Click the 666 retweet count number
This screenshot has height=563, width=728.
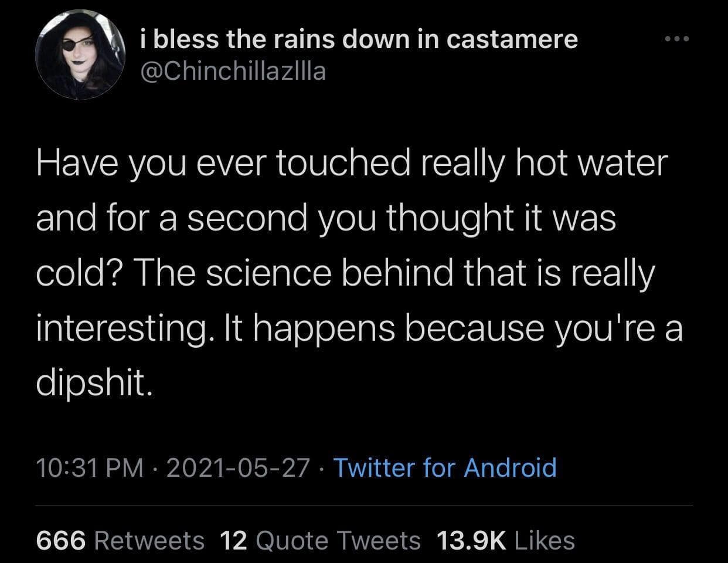(x=61, y=540)
